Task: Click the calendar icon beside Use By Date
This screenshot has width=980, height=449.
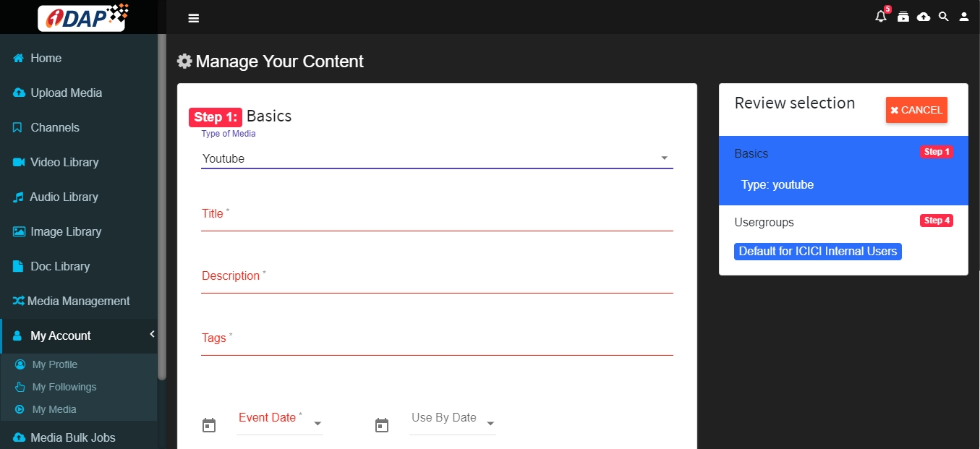Action: [x=382, y=425]
